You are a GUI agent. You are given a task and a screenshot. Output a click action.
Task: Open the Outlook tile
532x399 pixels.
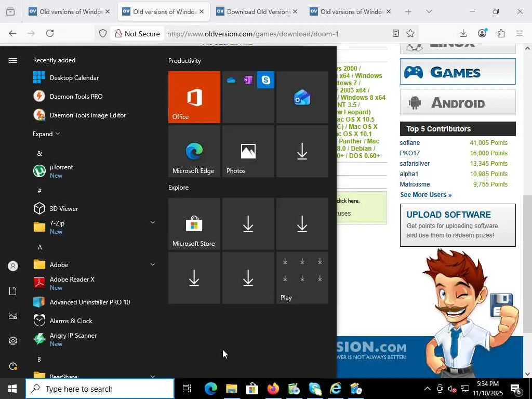(302, 97)
